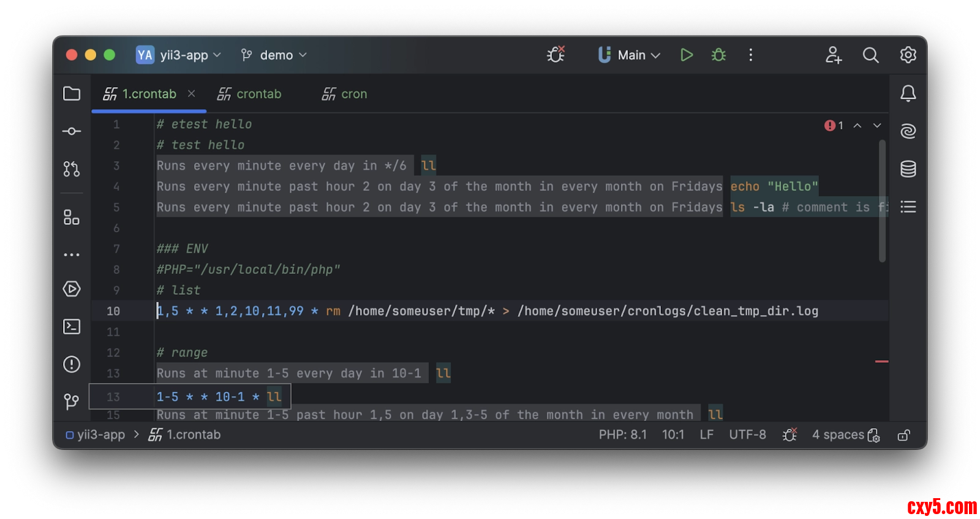Click the UTF-8 encoding in status bar
980x519 pixels.
tap(747, 434)
